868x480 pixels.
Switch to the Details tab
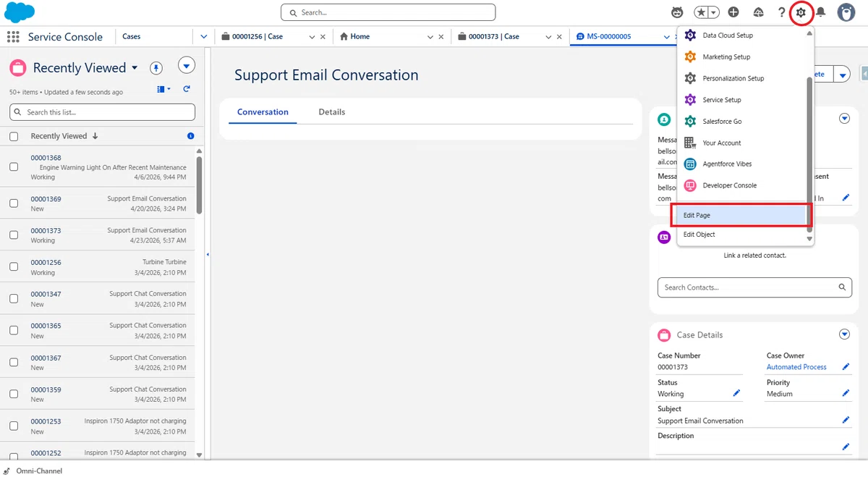pos(332,112)
